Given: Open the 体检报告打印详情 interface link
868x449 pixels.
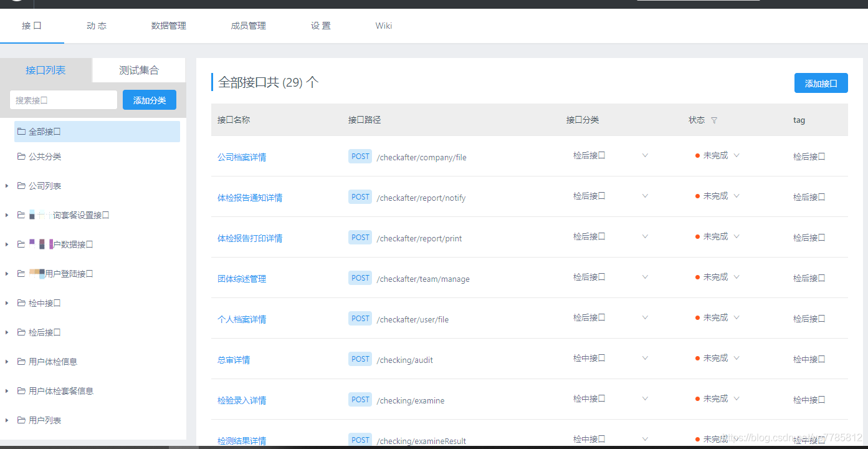Looking at the screenshot, I should pyautogui.click(x=250, y=238).
